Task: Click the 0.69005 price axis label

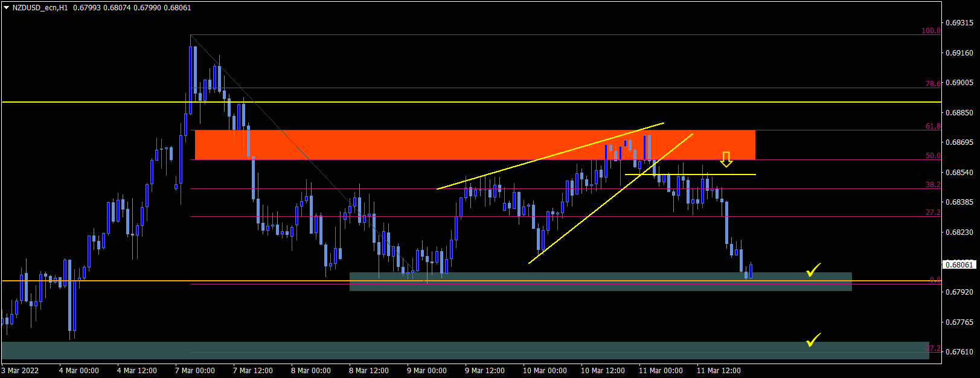Action: [959, 83]
